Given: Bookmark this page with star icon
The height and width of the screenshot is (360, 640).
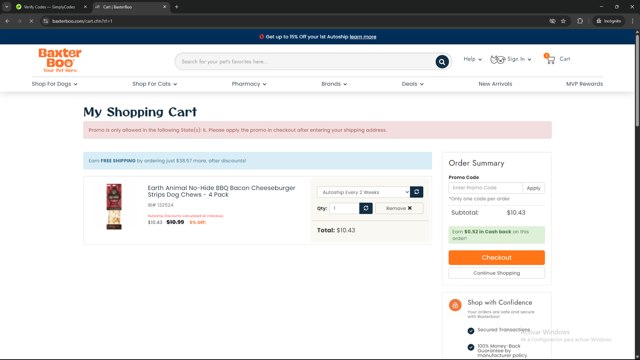Looking at the screenshot, I should click(563, 21).
